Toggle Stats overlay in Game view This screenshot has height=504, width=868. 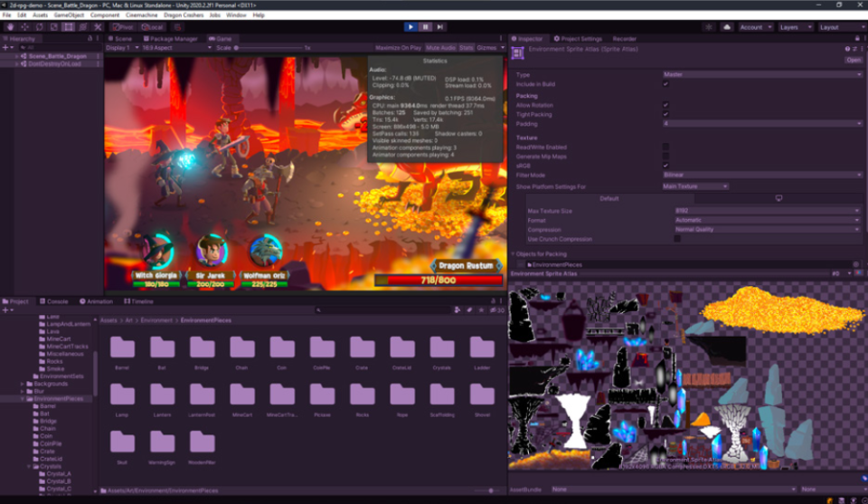pyautogui.click(x=467, y=48)
